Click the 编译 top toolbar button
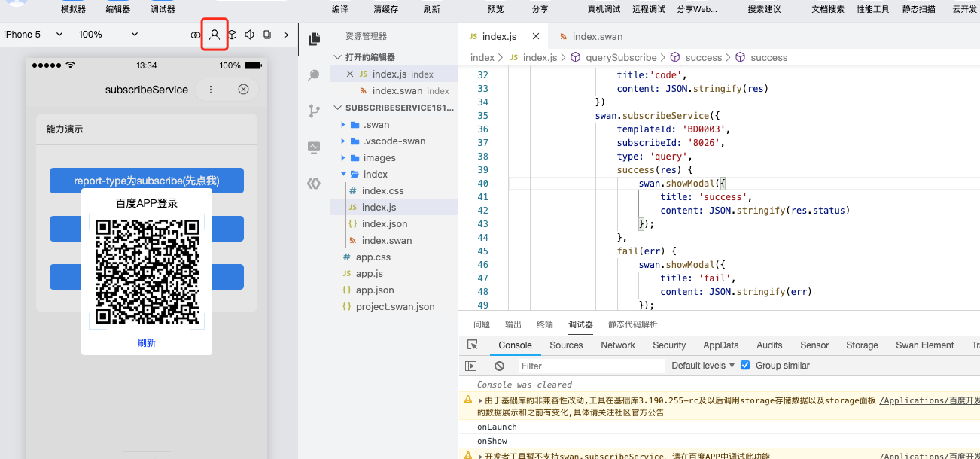 (x=339, y=10)
